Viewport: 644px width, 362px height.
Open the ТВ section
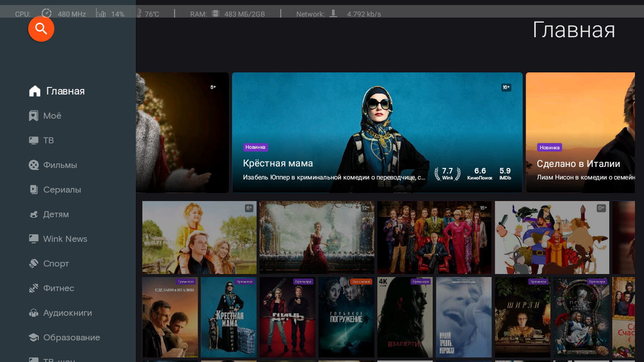click(42, 140)
